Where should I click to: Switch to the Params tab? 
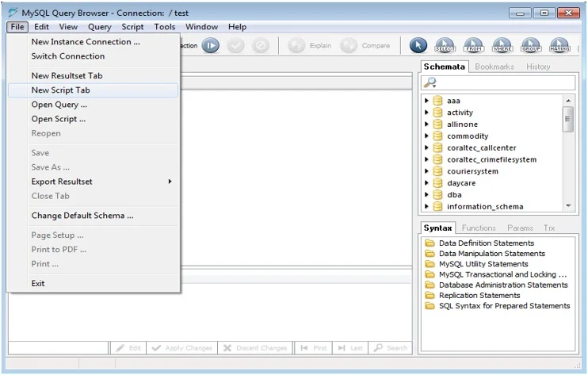[520, 228]
